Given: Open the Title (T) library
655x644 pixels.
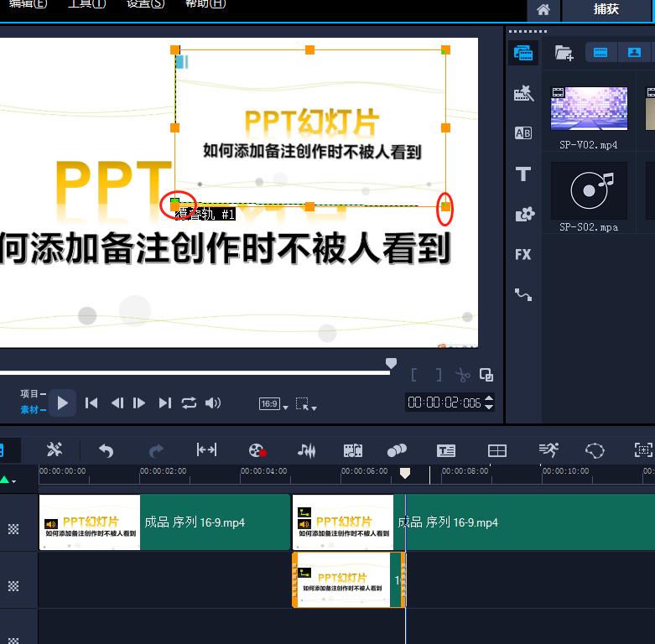Looking at the screenshot, I should pos(523,174).
